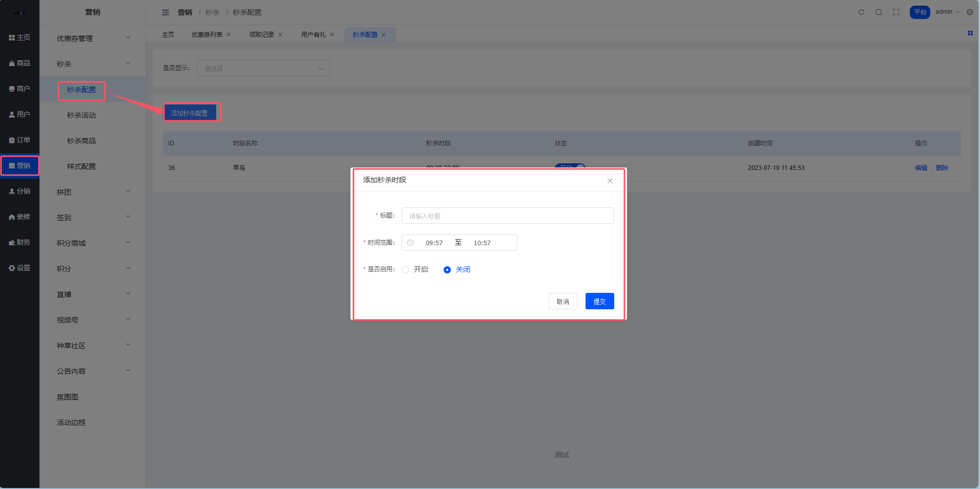Image resolution: width=980 pixels, height=489 pixels.
Task: Select the 关闭 radio option
Action: click(x=447, y=270)
